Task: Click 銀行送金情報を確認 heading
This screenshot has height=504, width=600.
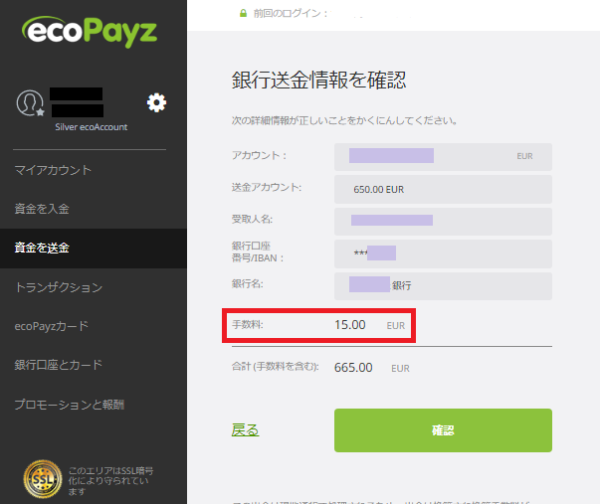Action: click(319, 80)
